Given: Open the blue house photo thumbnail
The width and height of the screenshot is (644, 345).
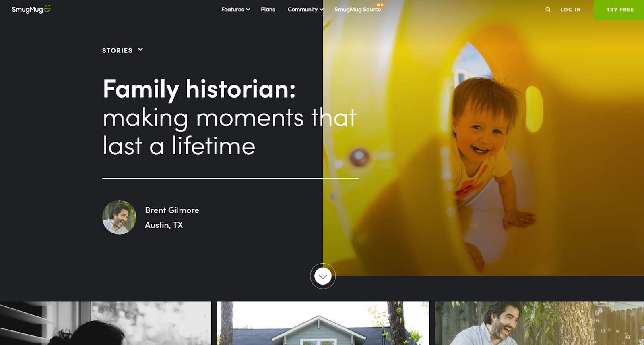Looking at the screenshot, I should [x=323, y=323].
